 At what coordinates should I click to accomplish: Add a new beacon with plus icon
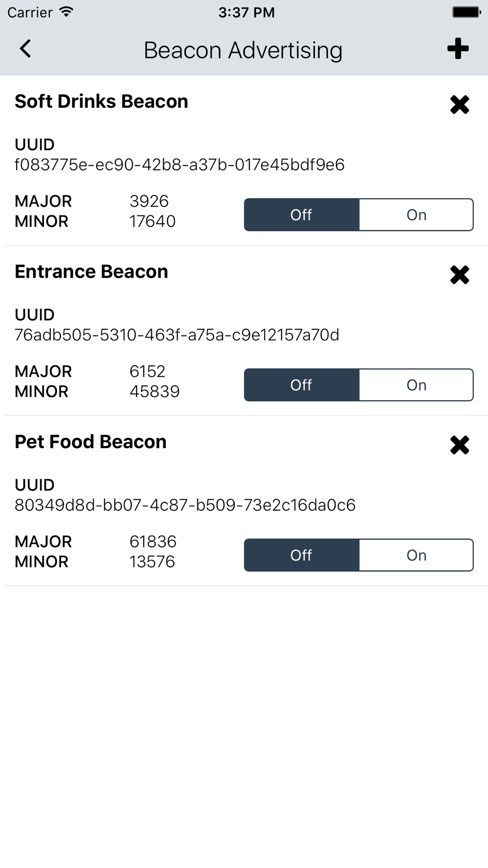458,49
